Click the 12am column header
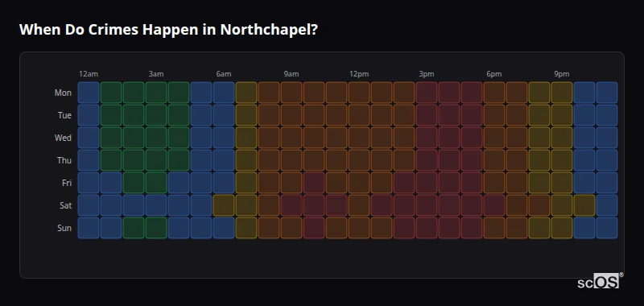 click(89, 74)
